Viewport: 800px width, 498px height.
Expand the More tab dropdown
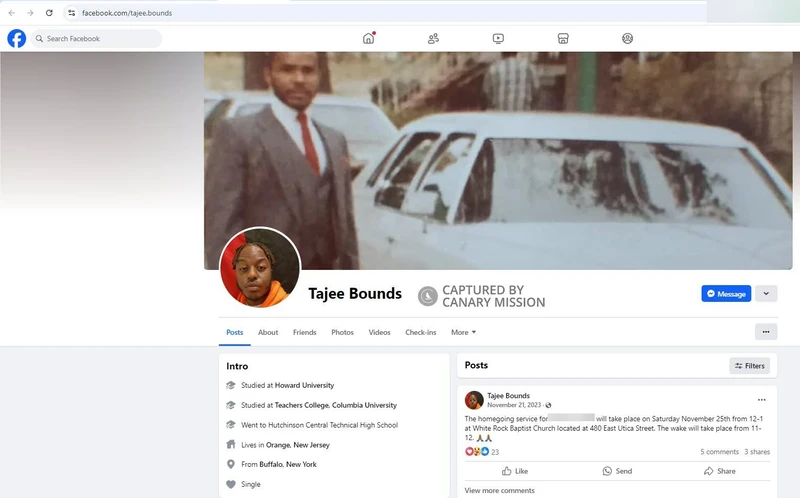click(463, 332)
